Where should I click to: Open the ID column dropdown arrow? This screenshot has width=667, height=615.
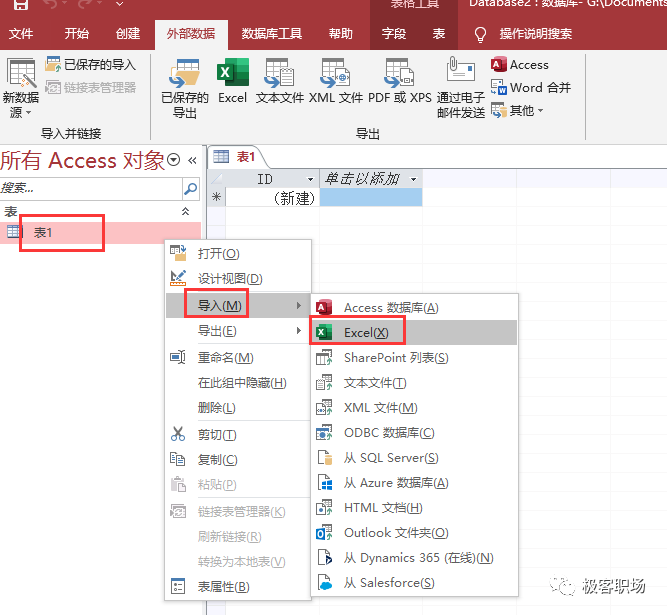311,179
